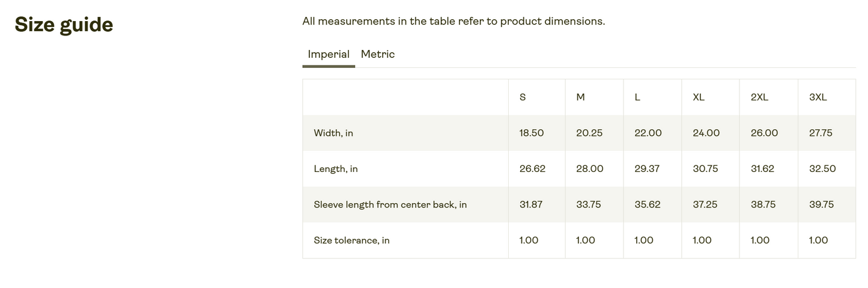
Task: Click the 18.50 width value for S
Action: click(x=532, y=133)
